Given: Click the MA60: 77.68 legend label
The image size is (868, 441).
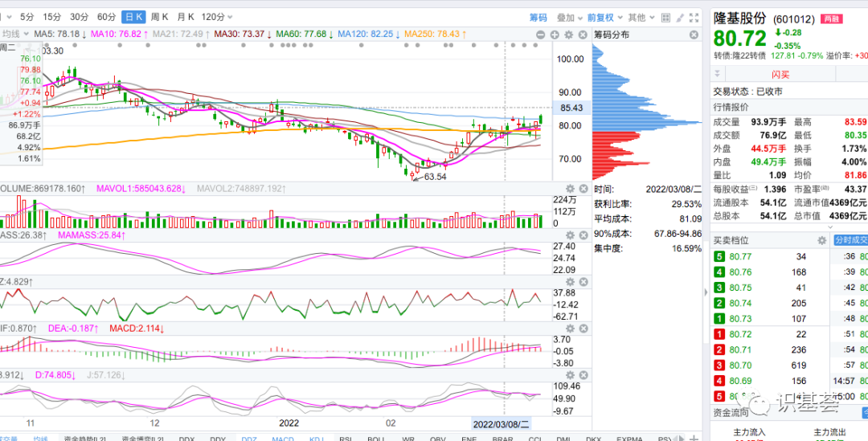Looking at the screenshot, I should (305, 35).
